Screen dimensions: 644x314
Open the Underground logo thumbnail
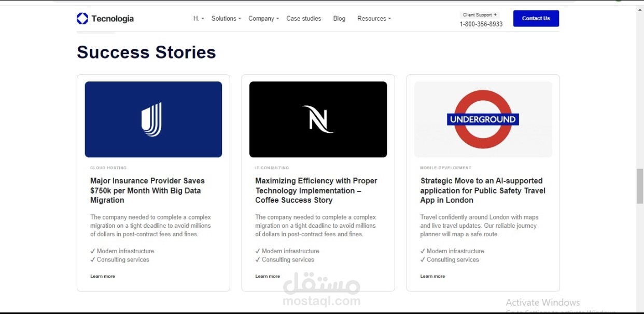point(483,119)
